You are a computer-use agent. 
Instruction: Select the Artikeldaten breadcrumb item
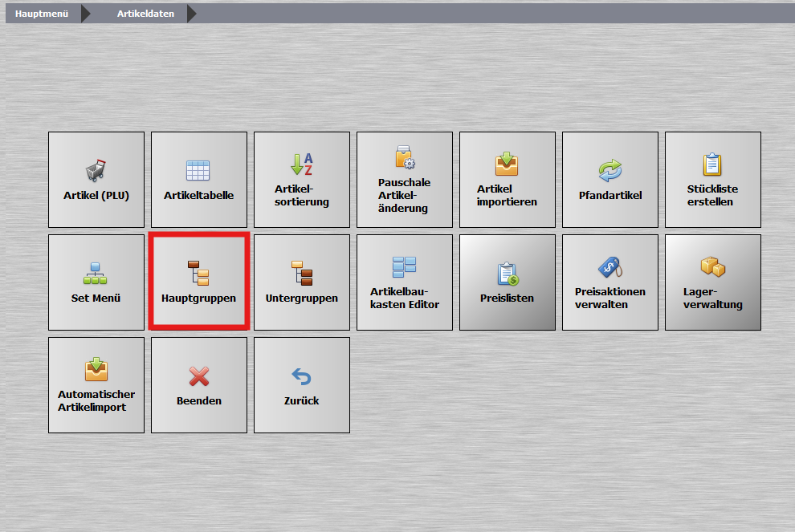(x=145, y=14)
